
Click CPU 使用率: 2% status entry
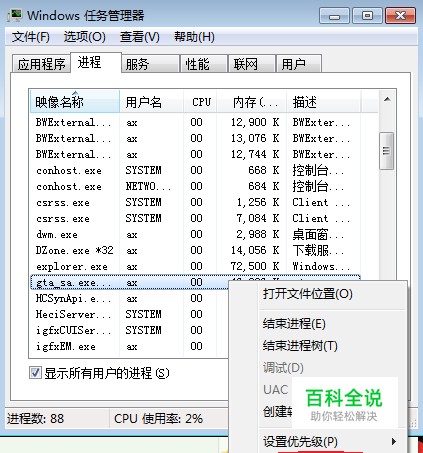(158, 419)
